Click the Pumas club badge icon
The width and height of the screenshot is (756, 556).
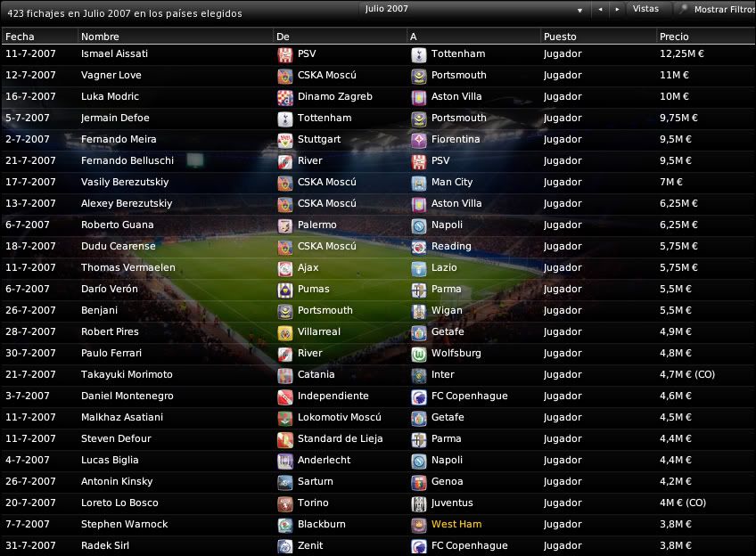(285, 290)
